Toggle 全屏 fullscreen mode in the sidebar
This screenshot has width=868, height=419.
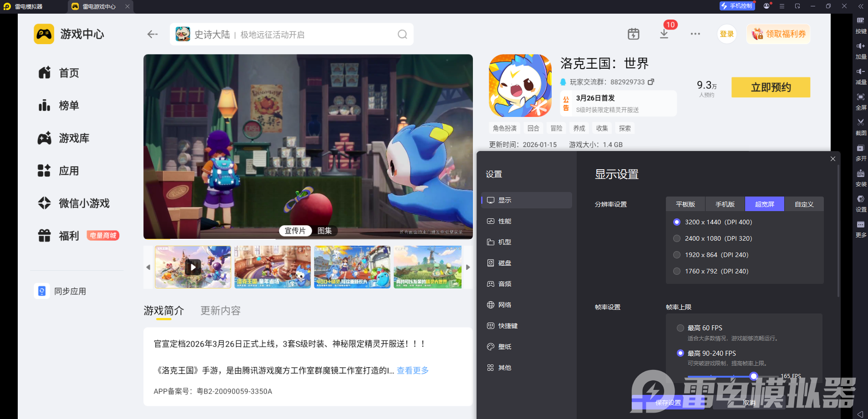pyautogui.click(x=860, y=101)
